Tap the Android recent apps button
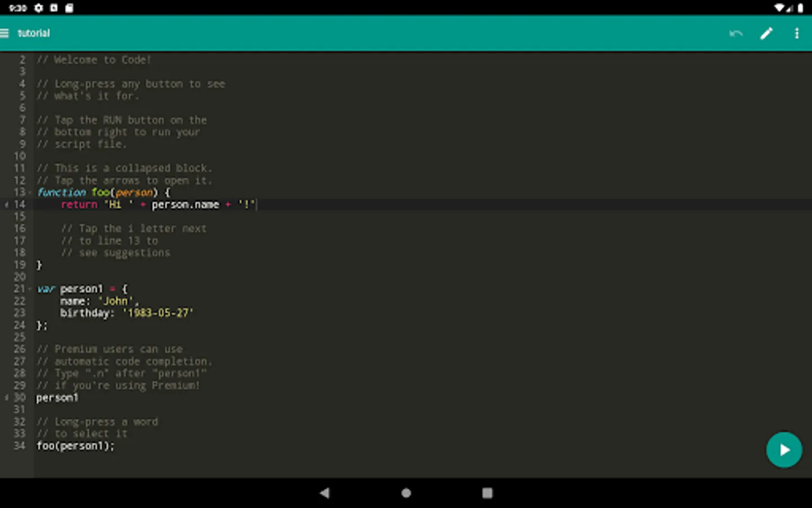Viewport: 812px width, 508px height. (487, 493)
